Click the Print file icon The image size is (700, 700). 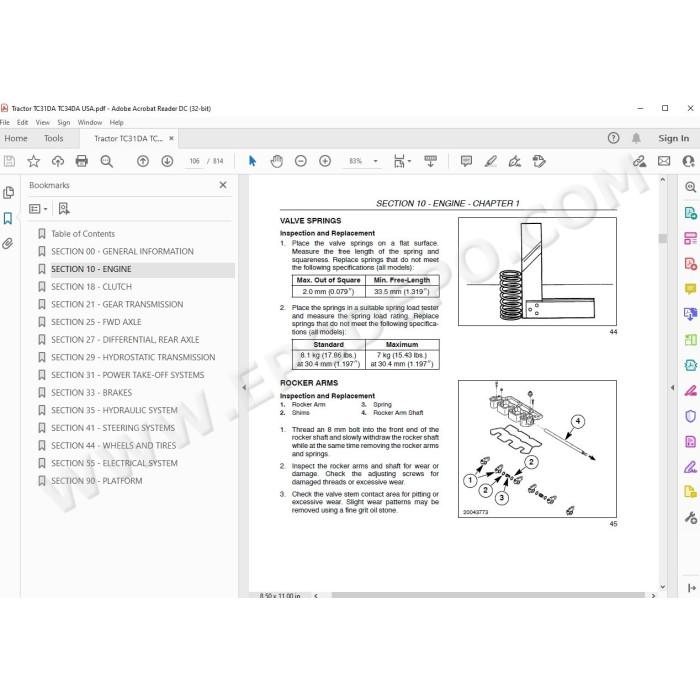[x=82, y=161]
